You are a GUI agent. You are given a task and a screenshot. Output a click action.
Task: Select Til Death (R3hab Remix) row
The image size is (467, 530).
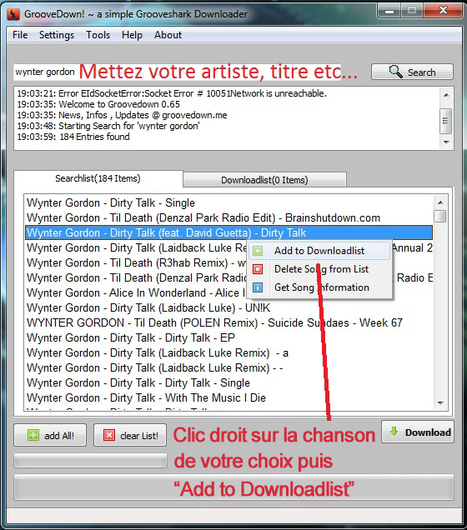(x=136, y=263)
